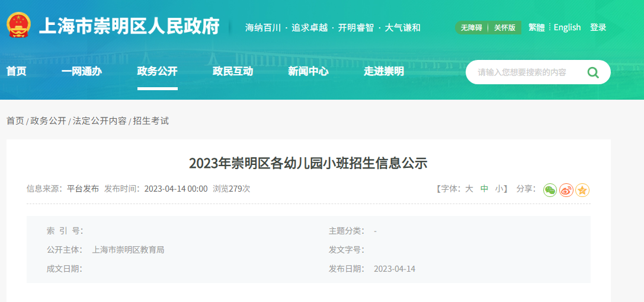Click the star favorites share icon
644x302 pixels.
(582, 190)
